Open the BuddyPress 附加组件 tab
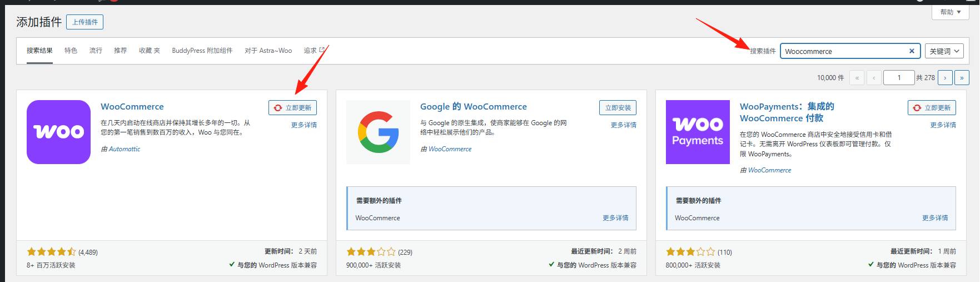Screen dimensions: 980x282 coord(202,51)
